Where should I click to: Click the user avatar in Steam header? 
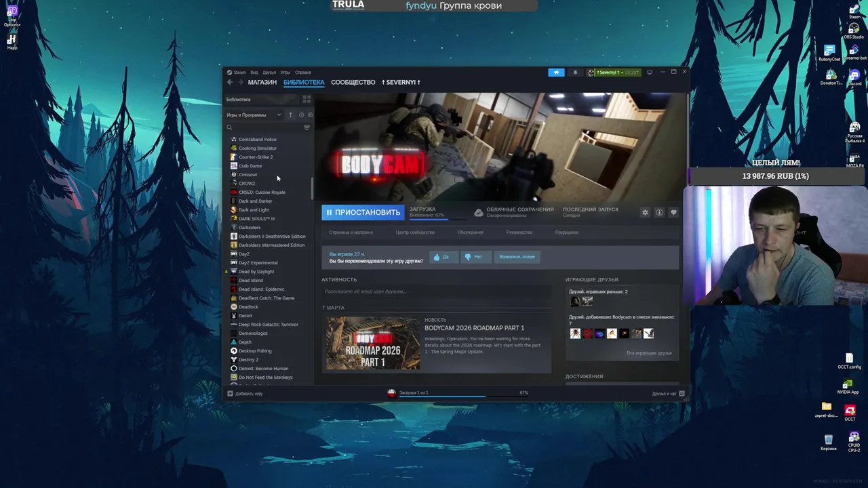[591, 73]
